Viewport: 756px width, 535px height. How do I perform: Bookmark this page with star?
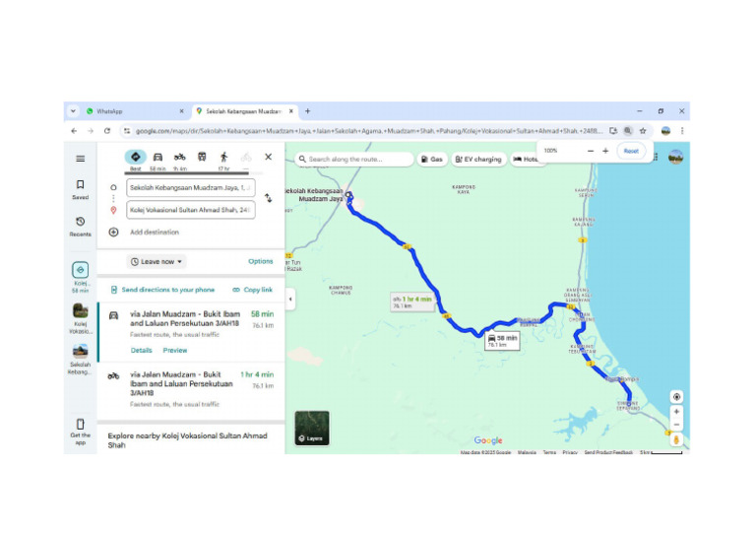pos(643,131)
